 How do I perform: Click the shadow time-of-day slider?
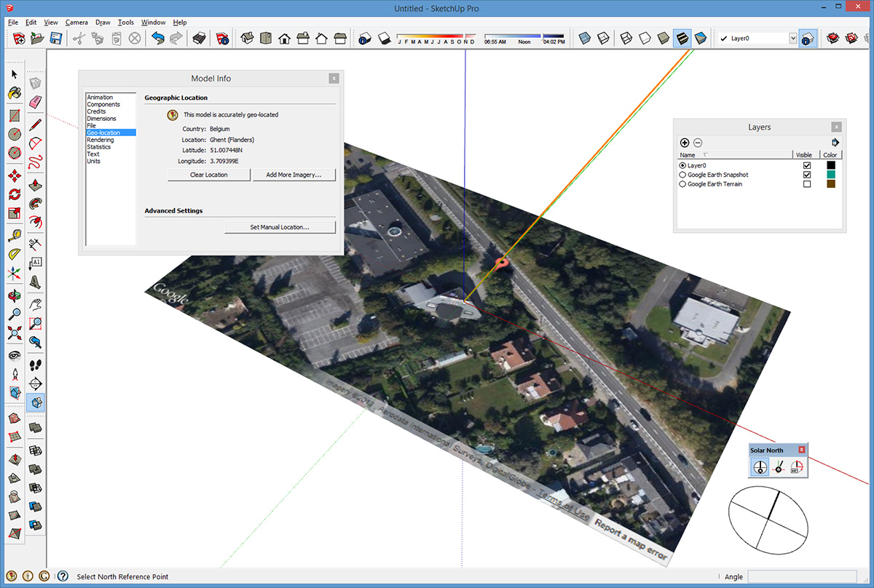(x=524, y=36)
